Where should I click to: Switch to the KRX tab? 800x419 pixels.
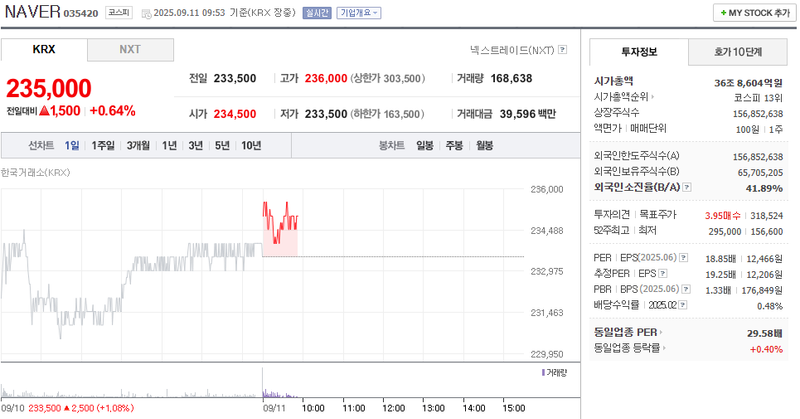point(44,50)
